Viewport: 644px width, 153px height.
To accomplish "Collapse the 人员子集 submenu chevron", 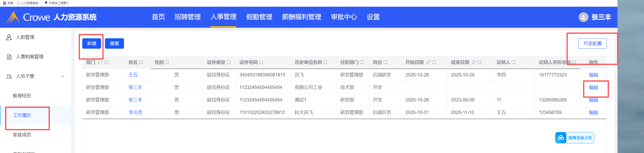I will (62, 76).
